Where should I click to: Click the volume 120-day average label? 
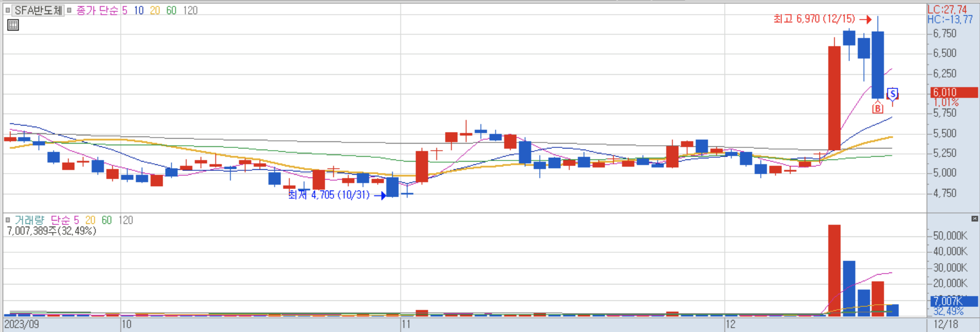tap(126, 220)
